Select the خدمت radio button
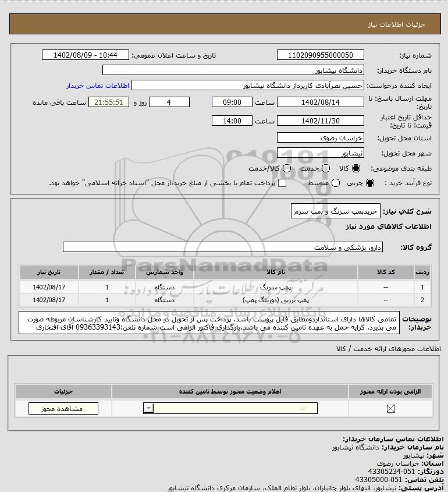This screenshot has height=492, width=448. point(326,168)
